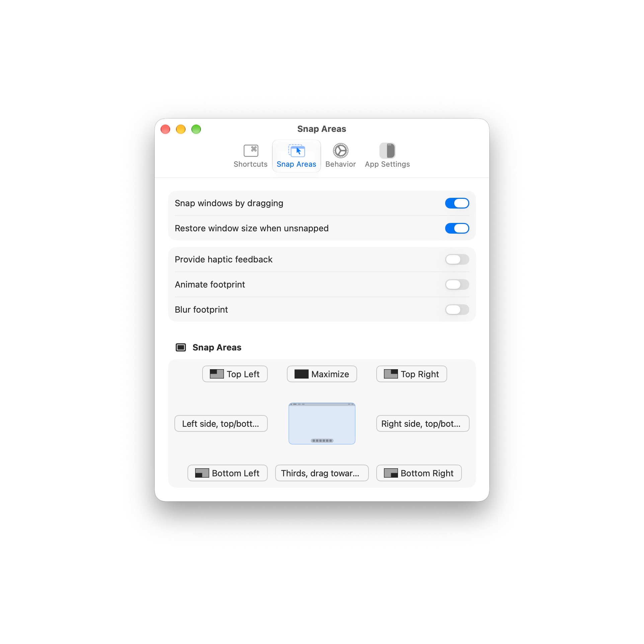Click the screen preview thumbnail

tap(322, 423)
